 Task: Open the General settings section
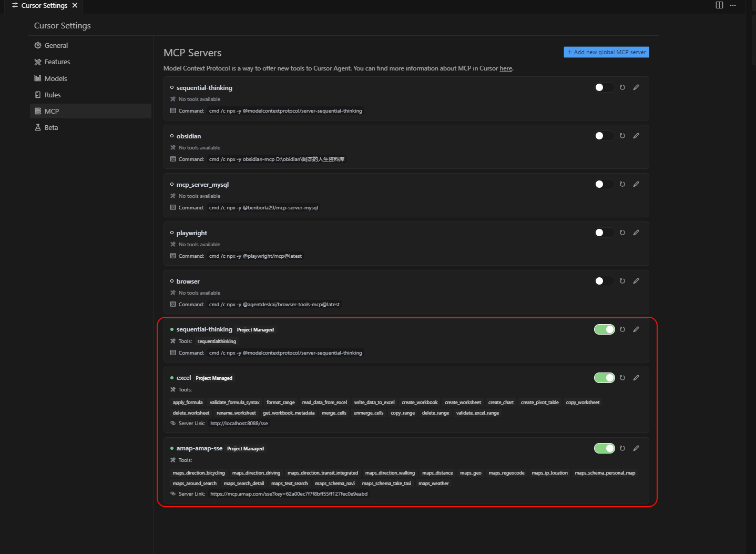coord(90,45)
